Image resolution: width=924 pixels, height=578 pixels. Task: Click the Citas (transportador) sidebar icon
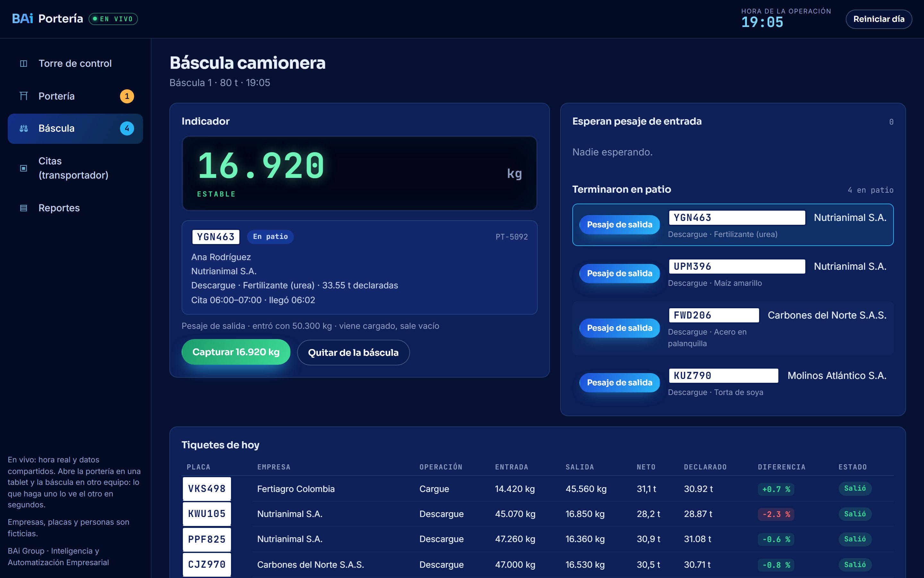pos(24,168)
